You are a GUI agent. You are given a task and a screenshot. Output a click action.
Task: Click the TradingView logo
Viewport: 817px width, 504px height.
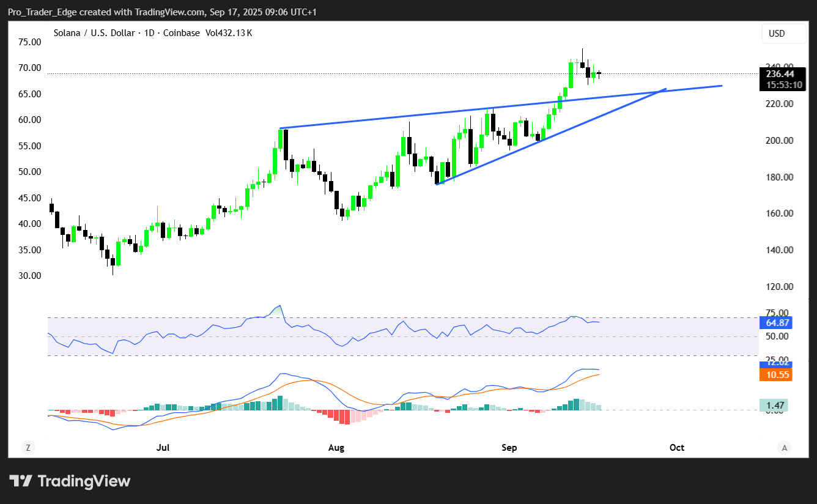(70, 481)
